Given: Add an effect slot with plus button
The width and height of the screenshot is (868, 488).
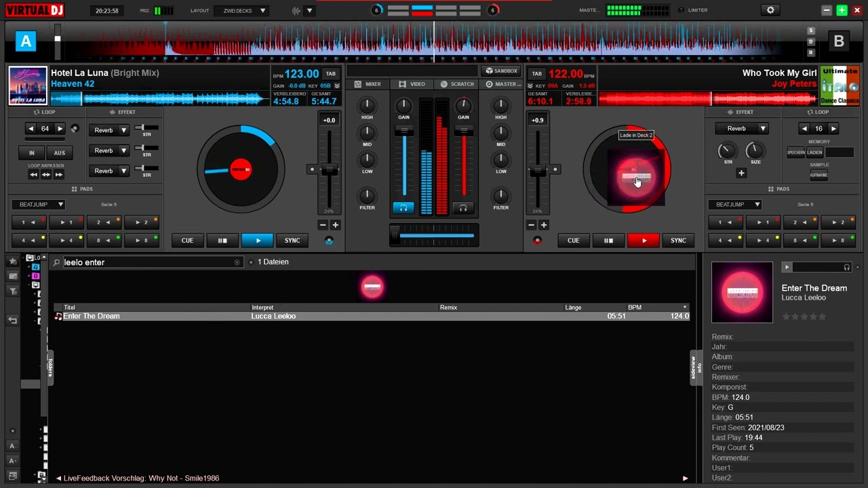Looking at the screenshot, I should [741, 173].
